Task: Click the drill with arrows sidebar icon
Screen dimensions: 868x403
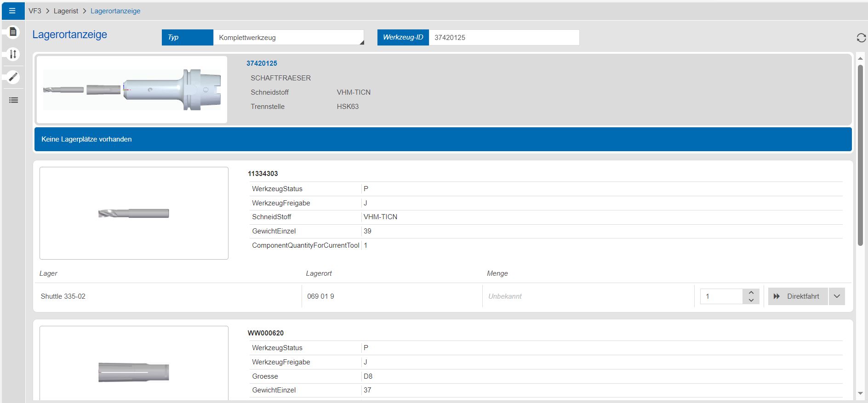Action: coord(13,54)
